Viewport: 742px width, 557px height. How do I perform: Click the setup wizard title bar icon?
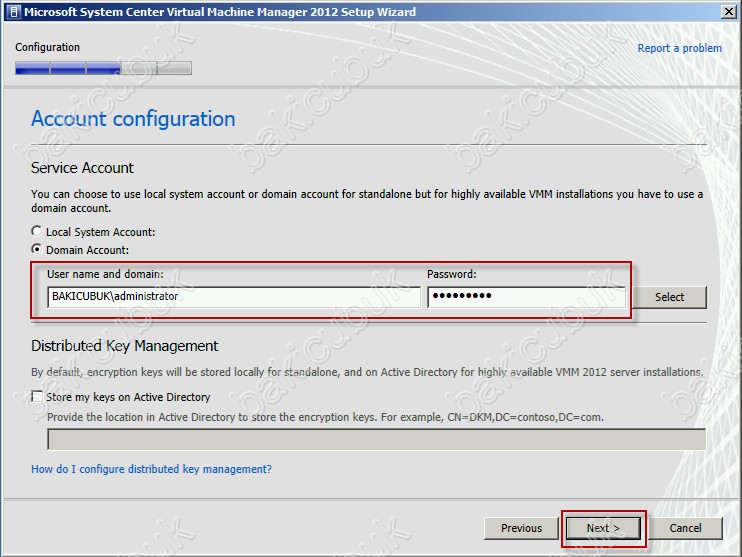(14, 11)
